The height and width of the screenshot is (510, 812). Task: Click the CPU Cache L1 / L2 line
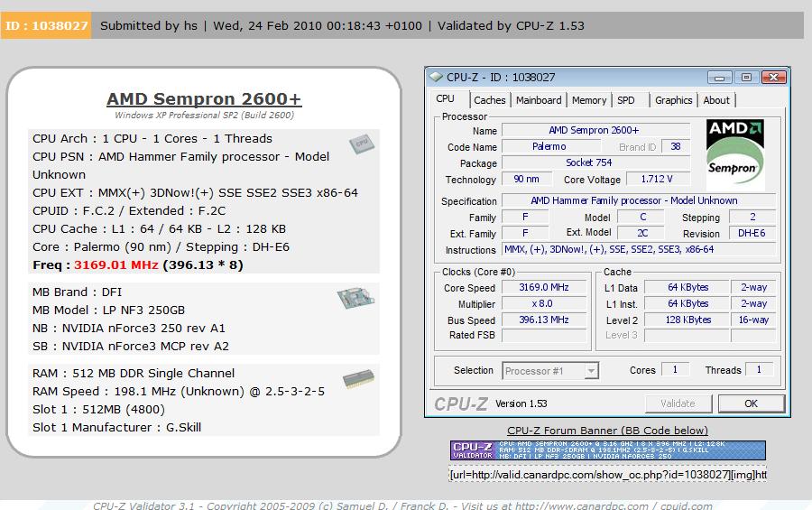pyautogui.click(x=159, y=229)
